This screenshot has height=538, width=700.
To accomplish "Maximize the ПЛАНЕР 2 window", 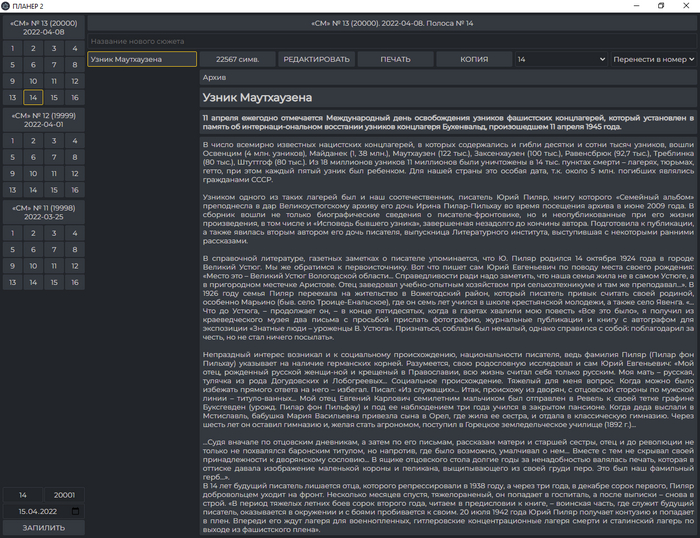I will coord(661,5).
